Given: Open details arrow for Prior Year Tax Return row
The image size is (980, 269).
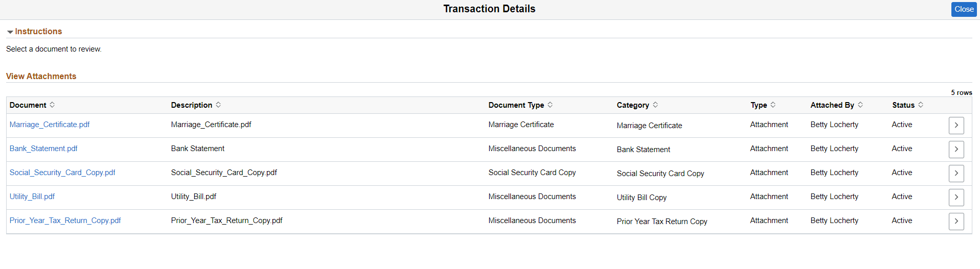Looking at the screenshot, I should (x=956, y=222).
